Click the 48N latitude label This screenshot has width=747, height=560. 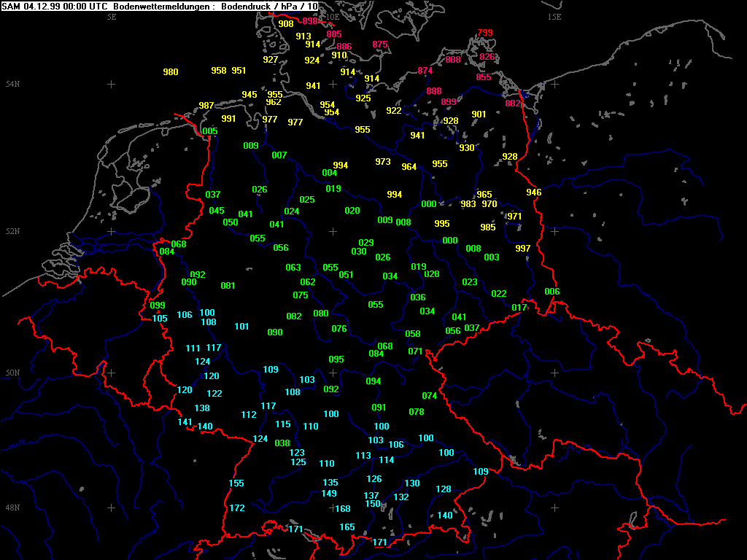point(13,507)
